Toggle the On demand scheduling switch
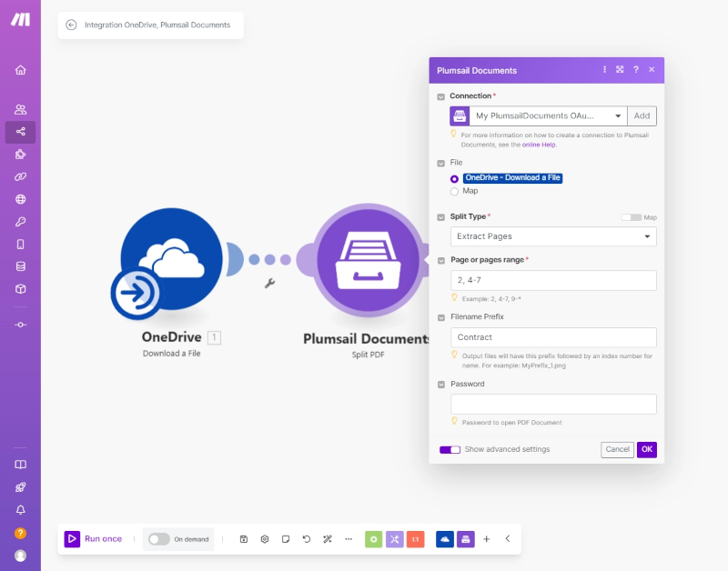728x571 pixels. click(x=158, y=539)
